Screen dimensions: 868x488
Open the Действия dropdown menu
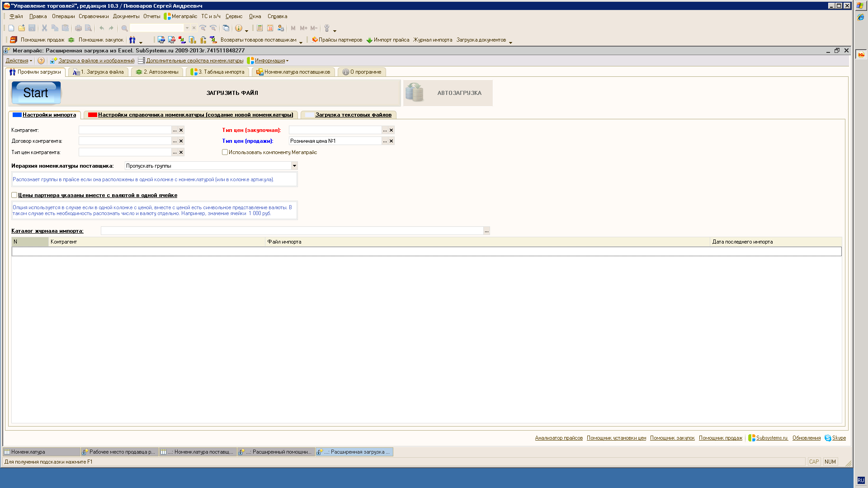[19, 61]
